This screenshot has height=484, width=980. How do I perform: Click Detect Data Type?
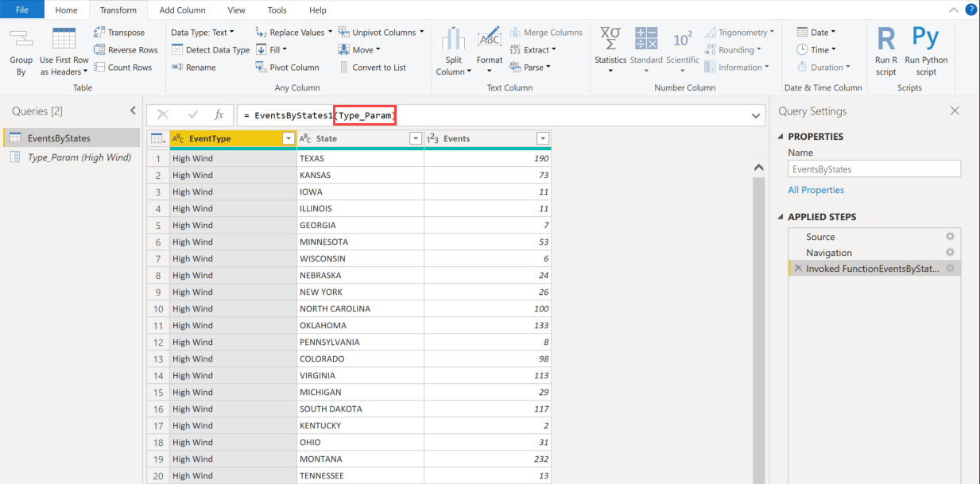[210, 49]
